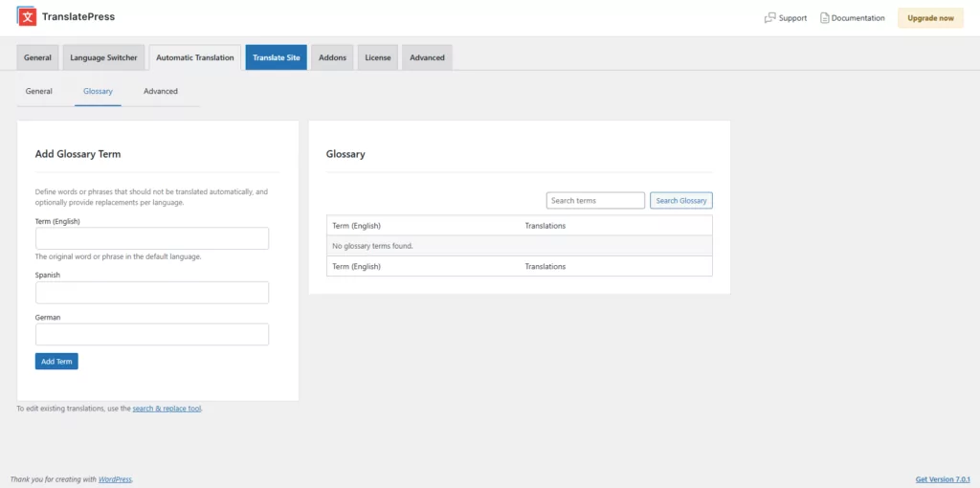Click the Get Version 7.0.1 link
Screen dimensions: 980x488
pos(943,479)
